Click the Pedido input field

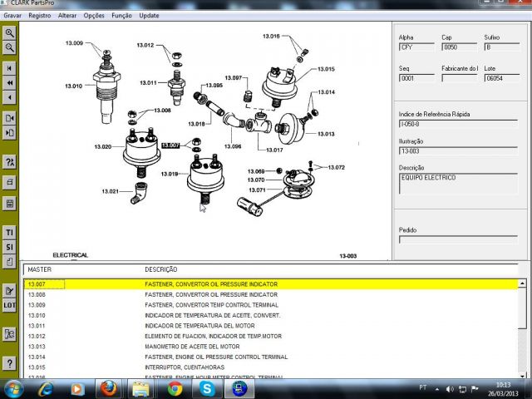(x=458, y=240)
